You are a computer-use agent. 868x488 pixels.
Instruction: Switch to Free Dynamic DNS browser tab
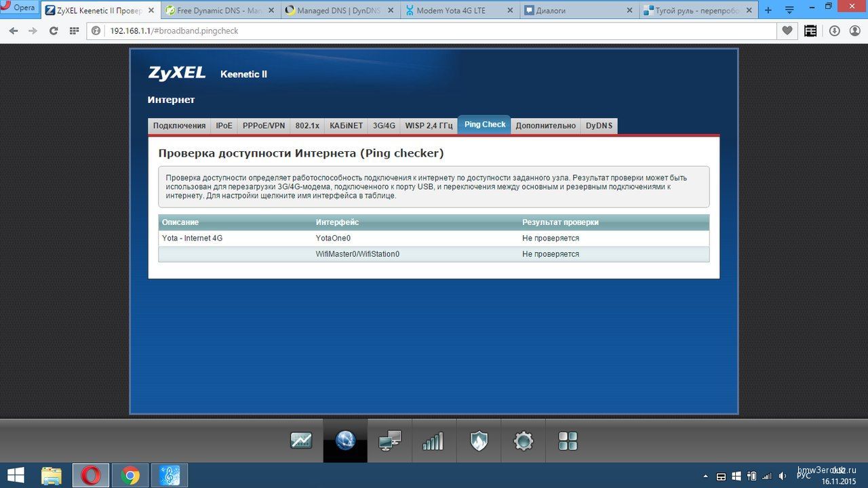(220, 11)
